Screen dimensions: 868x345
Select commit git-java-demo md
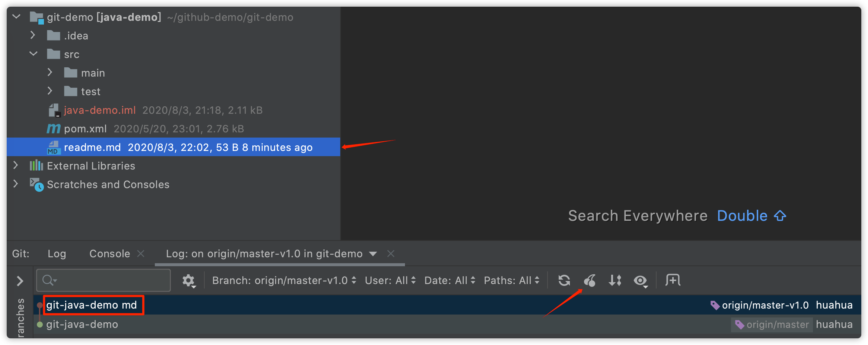click(x=92, y=305)
